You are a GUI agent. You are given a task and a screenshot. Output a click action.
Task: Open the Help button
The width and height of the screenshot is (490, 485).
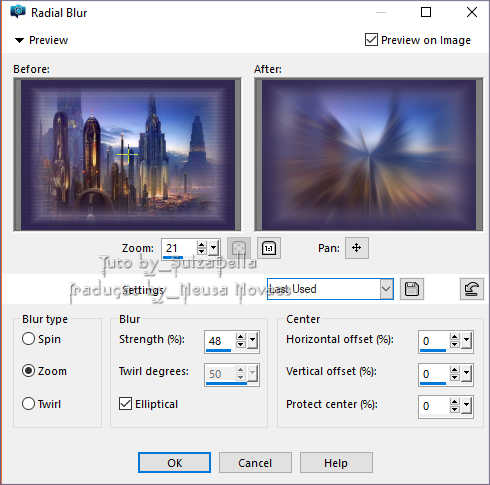click(336, 463)
